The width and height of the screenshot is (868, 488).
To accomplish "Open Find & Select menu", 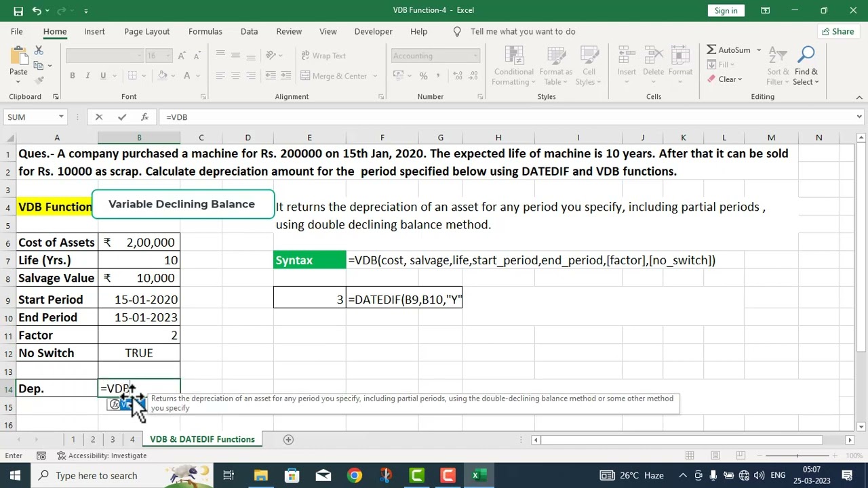I will pyautogui.click(x=806, y=66).
